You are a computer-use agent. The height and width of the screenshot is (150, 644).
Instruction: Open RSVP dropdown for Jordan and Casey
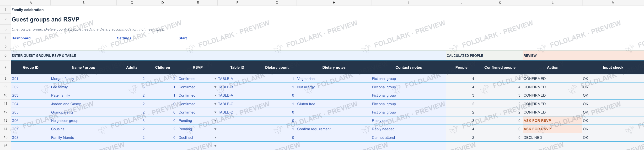pos(215,104)
